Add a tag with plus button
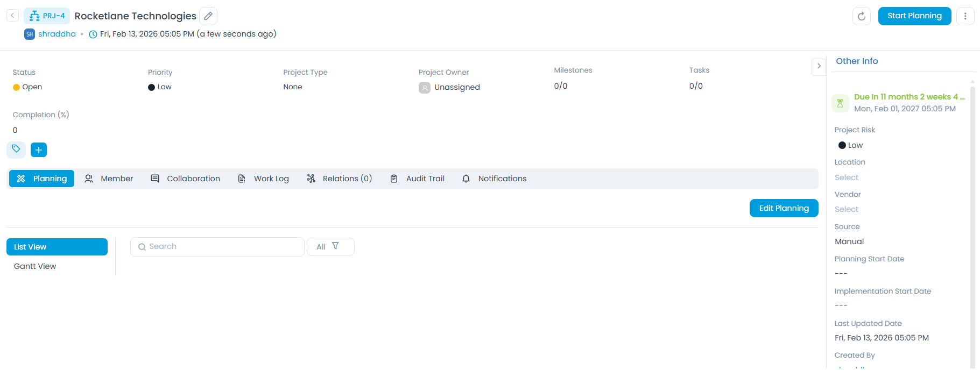This screenshot has height=384, width=980. coord(39,150)
